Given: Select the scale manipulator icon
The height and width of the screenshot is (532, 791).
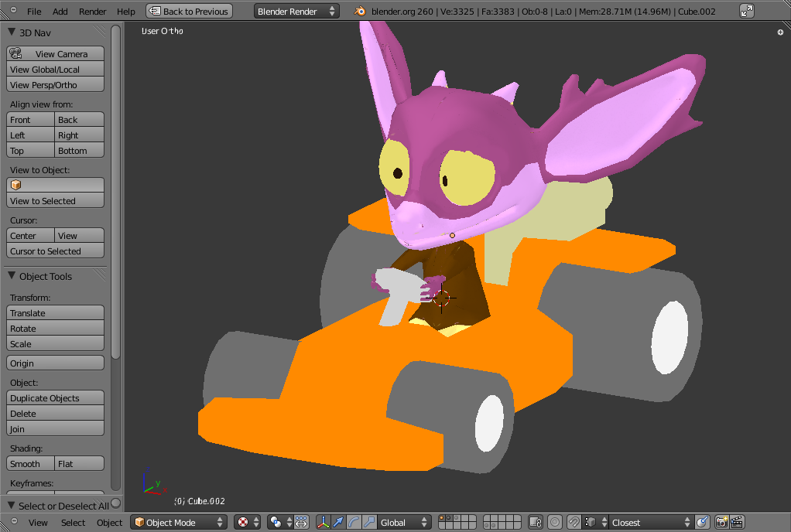Looking at the screenshot, I should pyautogui.click(x=369, y=523).
